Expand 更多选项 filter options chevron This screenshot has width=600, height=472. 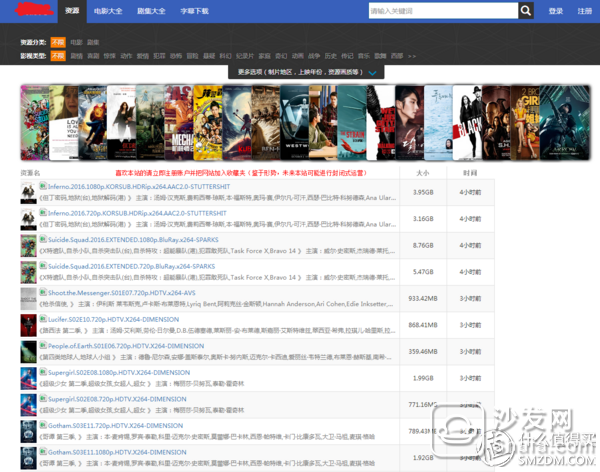click(372, 72)
